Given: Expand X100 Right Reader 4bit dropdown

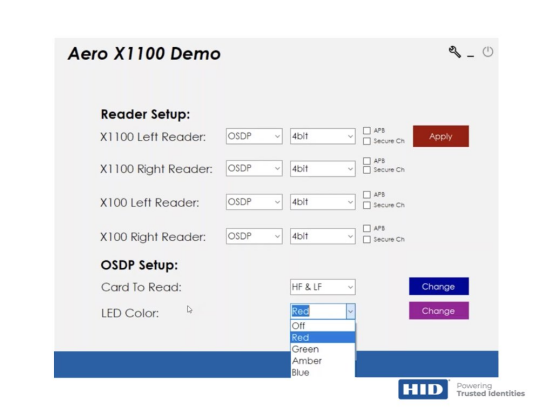Looking at the screenshot, I should [323, 236].
